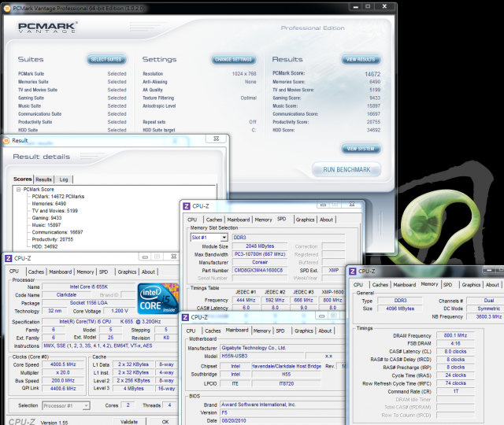Open the Log tab in Result details
The height and width of the screenshot is (425, 504).
pyautogui.click(x=64, y=179)
